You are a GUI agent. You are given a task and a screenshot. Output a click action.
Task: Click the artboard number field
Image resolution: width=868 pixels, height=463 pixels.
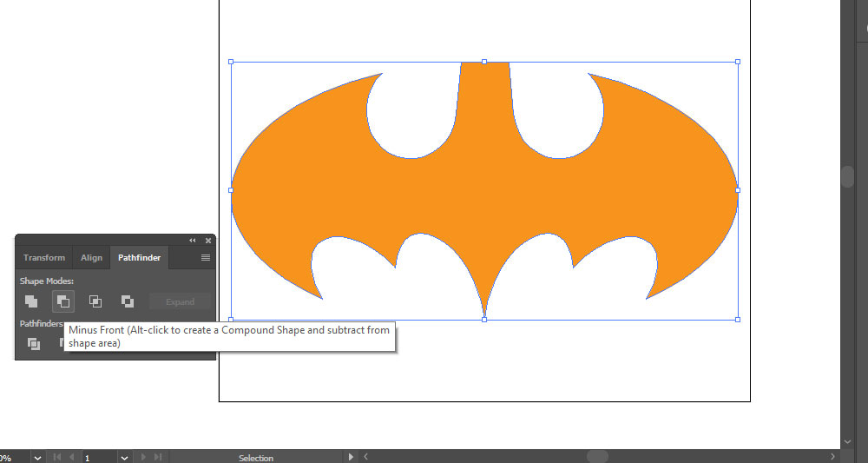coord(100,458)
